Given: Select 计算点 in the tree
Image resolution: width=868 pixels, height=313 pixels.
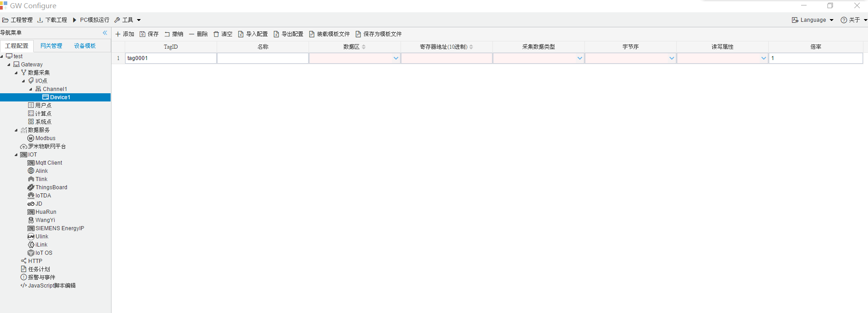Looking at the screenshot, I should pyautogui.click(x=43, y=114).
